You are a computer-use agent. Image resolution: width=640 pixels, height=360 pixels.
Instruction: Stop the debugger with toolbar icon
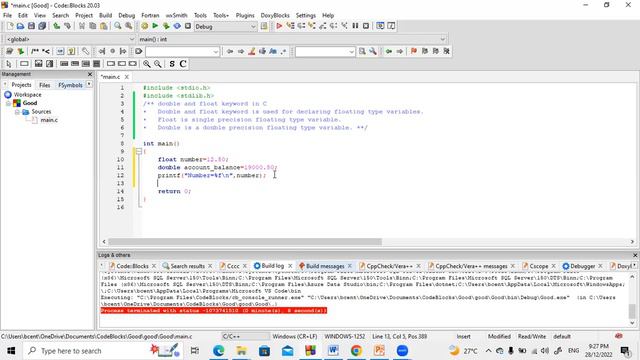(366, 26)
